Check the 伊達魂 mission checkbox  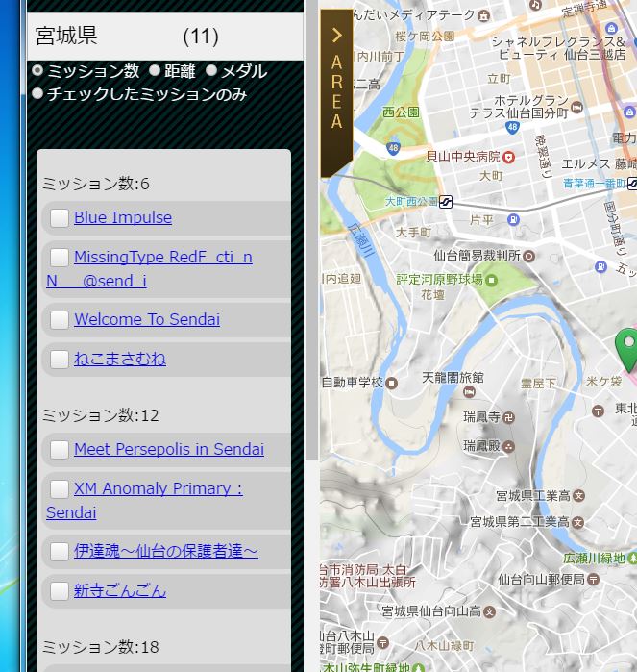(x=60, y=552)
